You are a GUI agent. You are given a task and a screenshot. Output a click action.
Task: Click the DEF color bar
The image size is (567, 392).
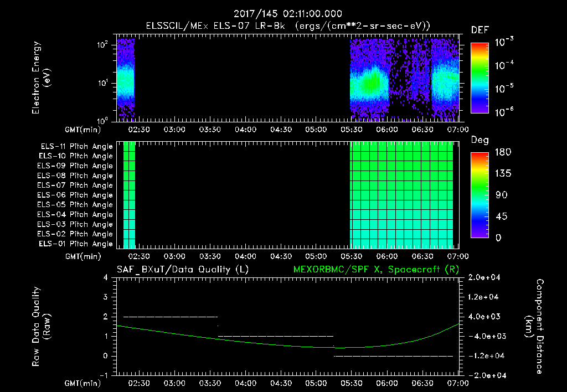coord(480,78)
